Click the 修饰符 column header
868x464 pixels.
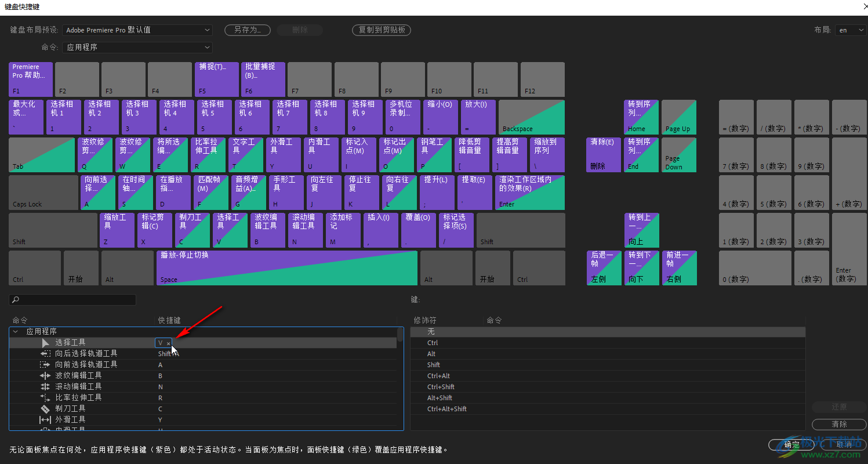[425, 320]
